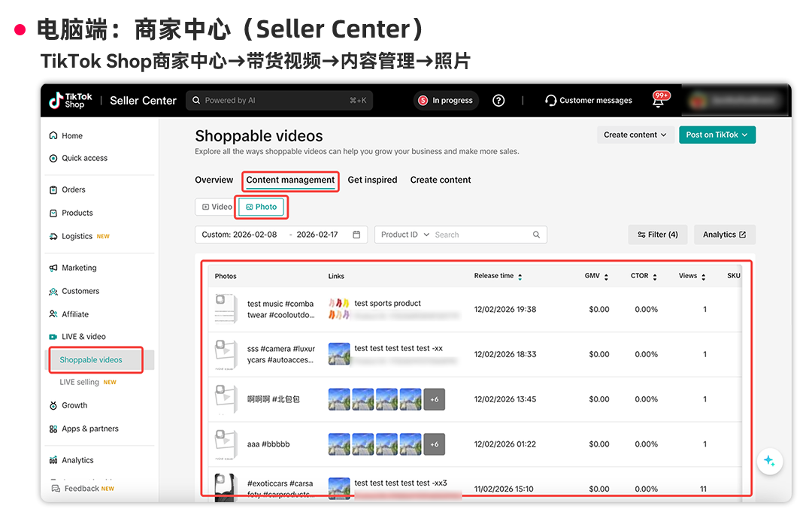Open the Custom date range picker
This screenshot has width=812, height=518.
pyautogui.click(x=280, y=235)
